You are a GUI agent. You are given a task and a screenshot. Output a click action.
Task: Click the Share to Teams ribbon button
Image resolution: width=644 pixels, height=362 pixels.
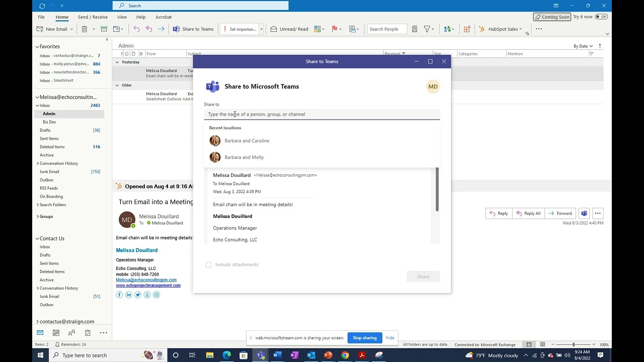[x=193, y=29]
